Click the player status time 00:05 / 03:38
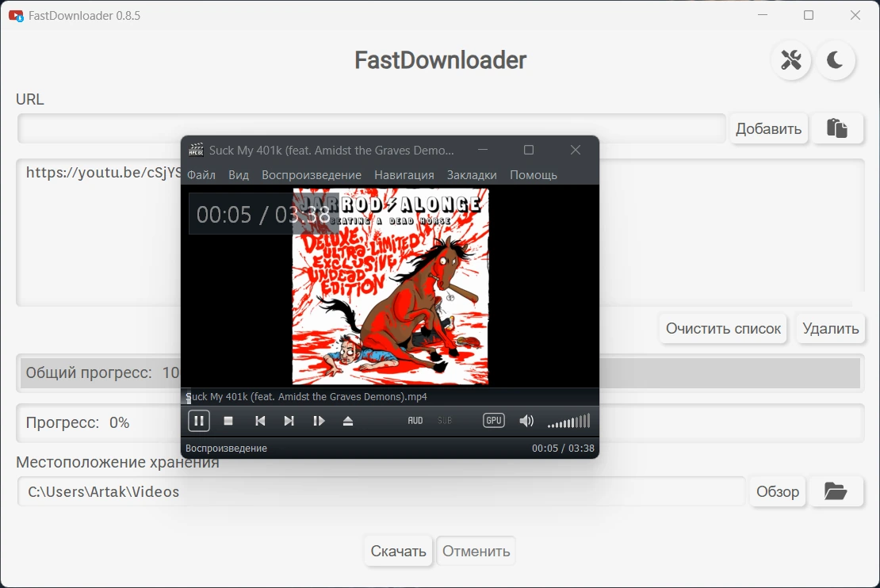The image size is (880, 588). click(563, 449)
